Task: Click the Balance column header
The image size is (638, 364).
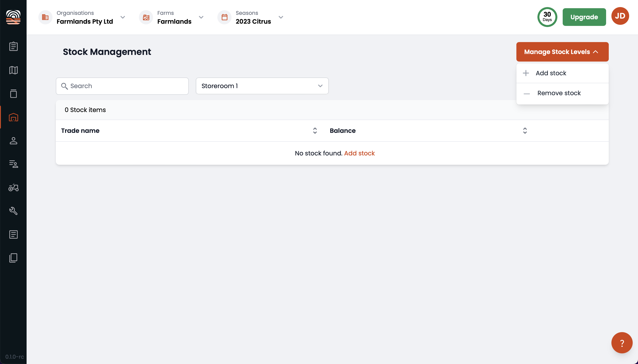Action: click(x=343, y=131)
